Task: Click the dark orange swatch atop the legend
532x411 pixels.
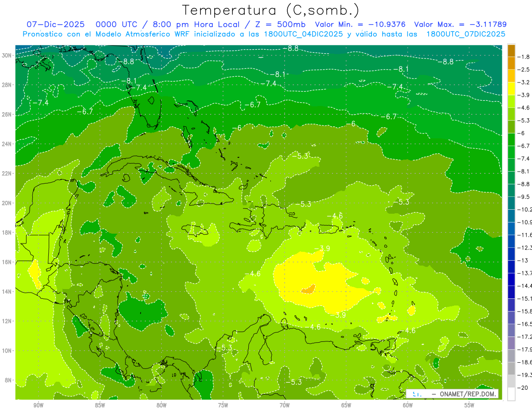Action: [x=511, y=51]
